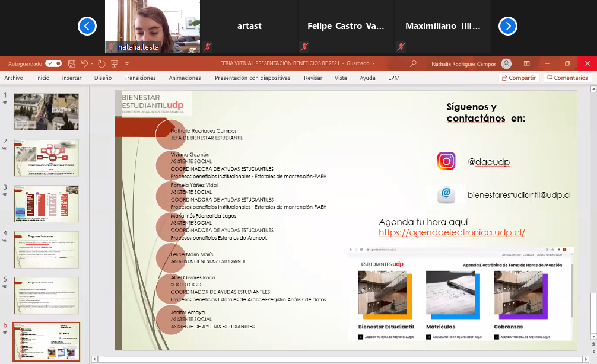Image resolution: width=597 pixels, height=364 pixels.
Task: Open the Comentarios pane button
Action: coord(567,78)
